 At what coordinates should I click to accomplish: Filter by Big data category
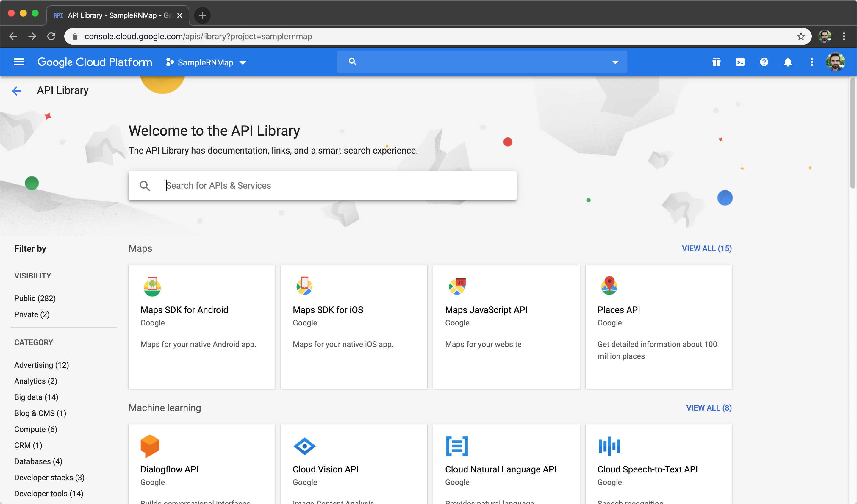(x=36, y=397)
